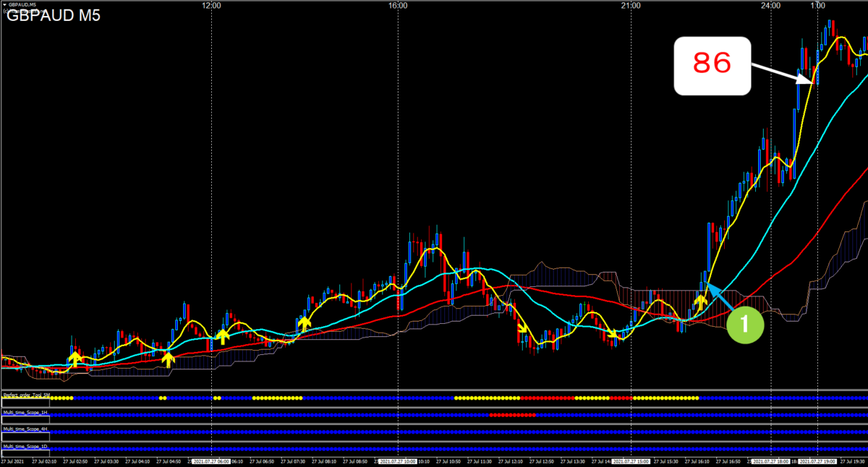Click the 12:00 time label at top
The image size is (868, 467).
tap(211, 5)
